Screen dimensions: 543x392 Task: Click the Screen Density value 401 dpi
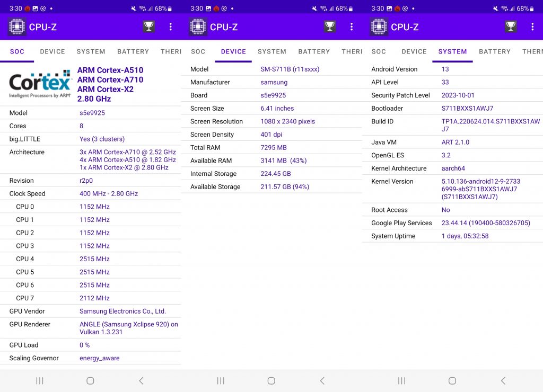(271, 135)
